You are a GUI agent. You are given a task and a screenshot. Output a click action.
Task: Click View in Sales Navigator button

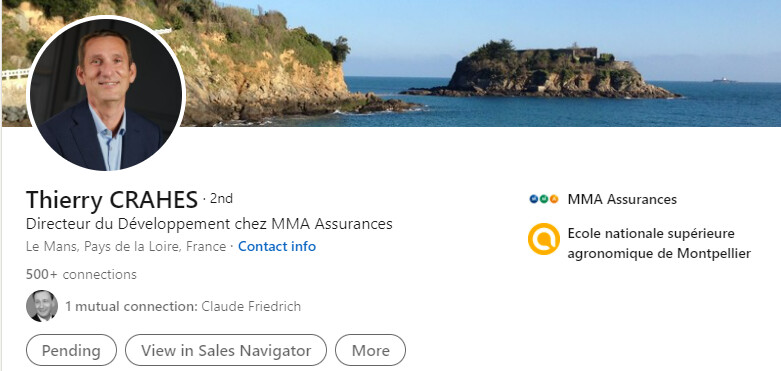click(226, 350)
